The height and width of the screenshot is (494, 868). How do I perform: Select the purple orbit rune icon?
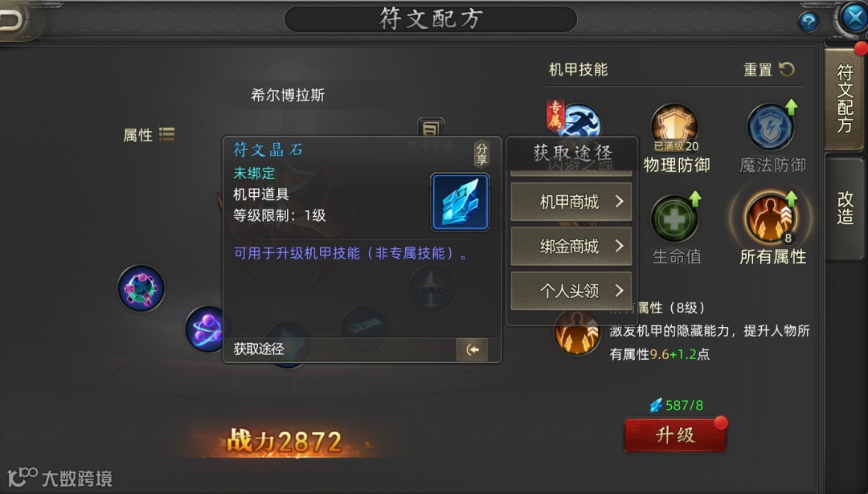[x=207, y=329]
